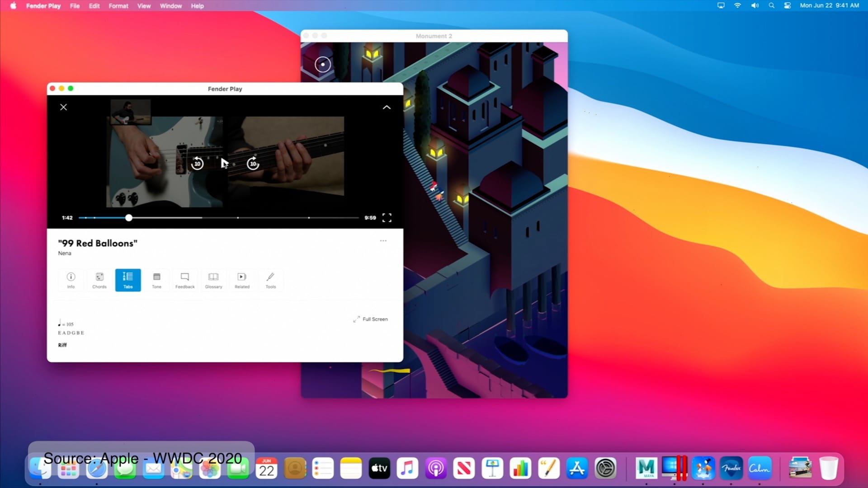
Task: Open the Apple menu
Action: [x=13, y=6]
